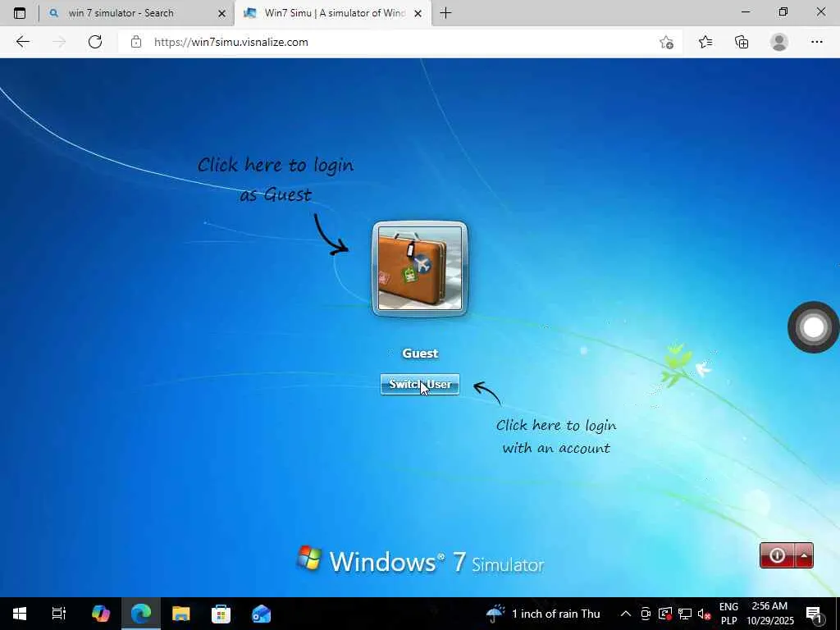
Task: Launch Copilot from the taskbar
Action: click(101, 614)
